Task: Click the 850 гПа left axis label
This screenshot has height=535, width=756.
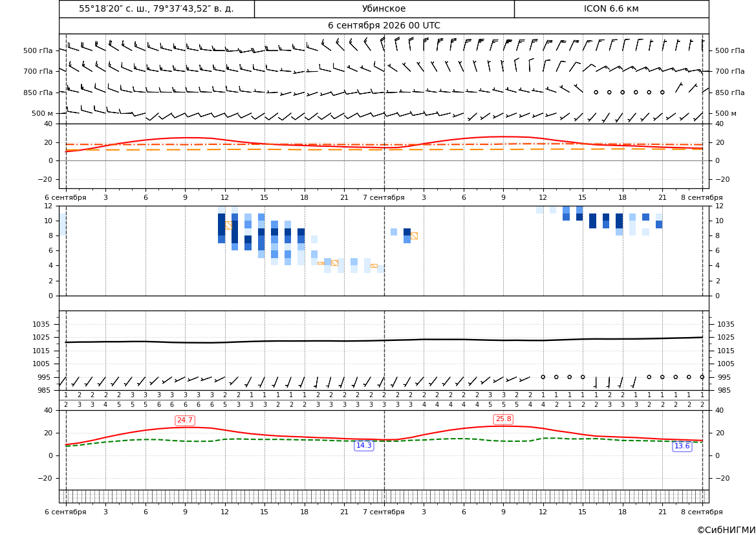Action: [x=38, y=93]
